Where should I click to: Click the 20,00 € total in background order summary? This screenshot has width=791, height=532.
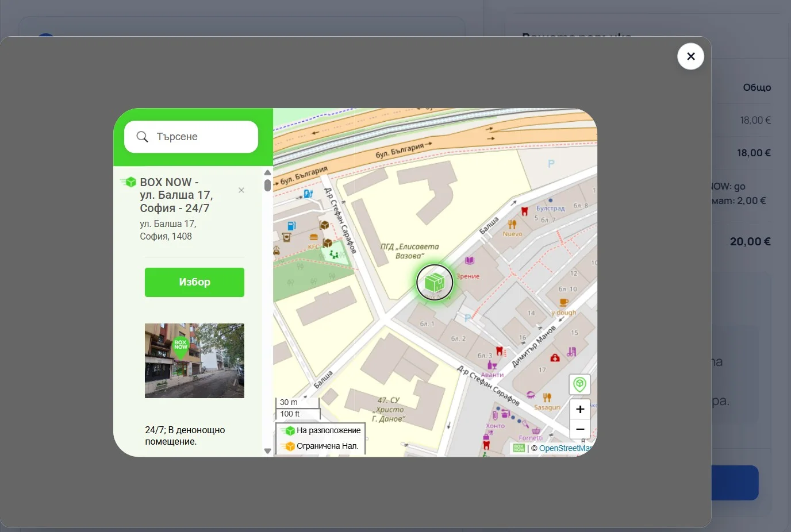(x=750, y=242)
